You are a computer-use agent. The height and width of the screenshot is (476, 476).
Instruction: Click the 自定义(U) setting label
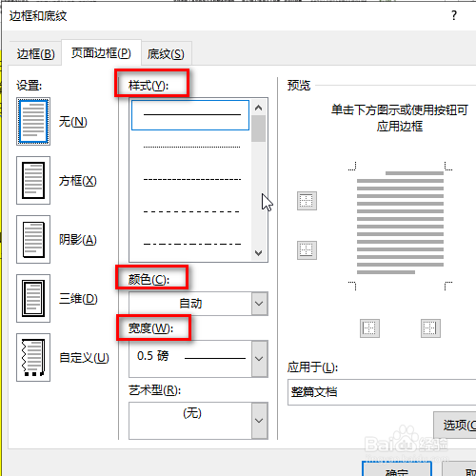84,358
